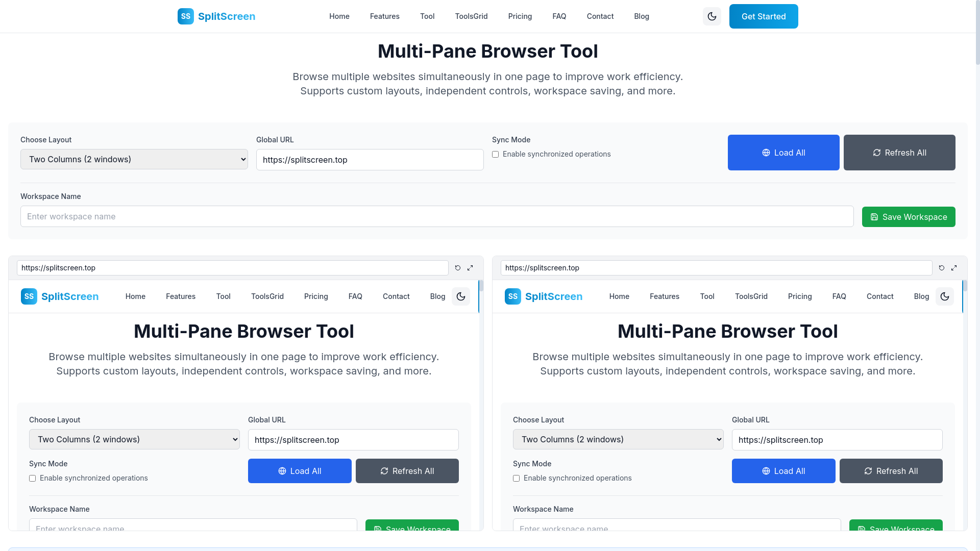Click the SS SplitScreen logo in top header

coord(216,16)
